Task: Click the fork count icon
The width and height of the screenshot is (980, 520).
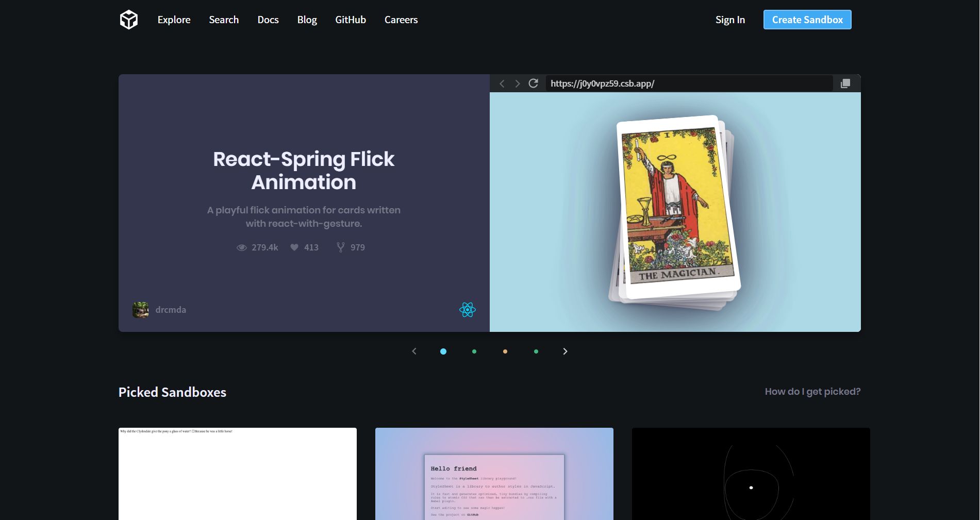Action: tap(341, 247)
